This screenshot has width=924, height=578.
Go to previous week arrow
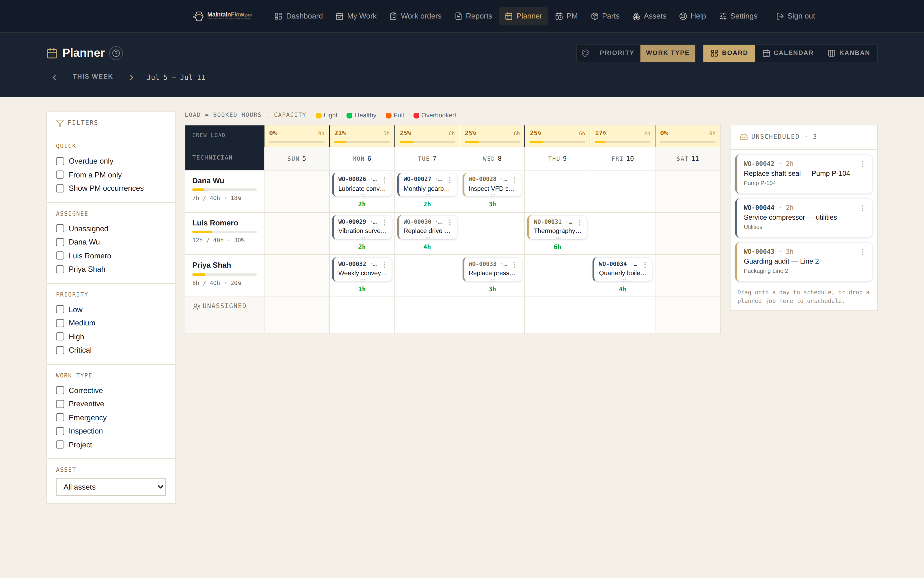point(54,77)
